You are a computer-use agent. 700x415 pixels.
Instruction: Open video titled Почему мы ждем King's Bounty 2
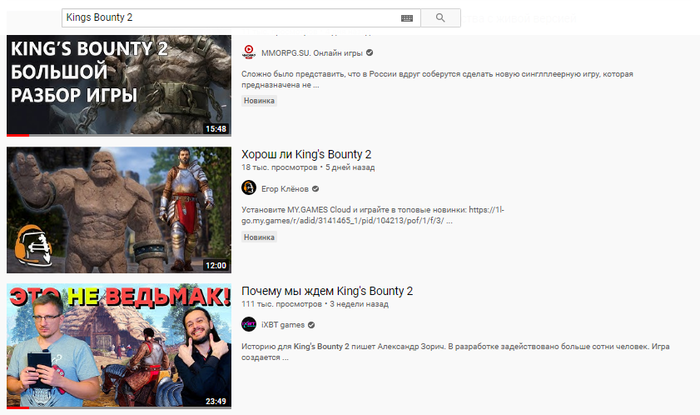pos(327,291)
